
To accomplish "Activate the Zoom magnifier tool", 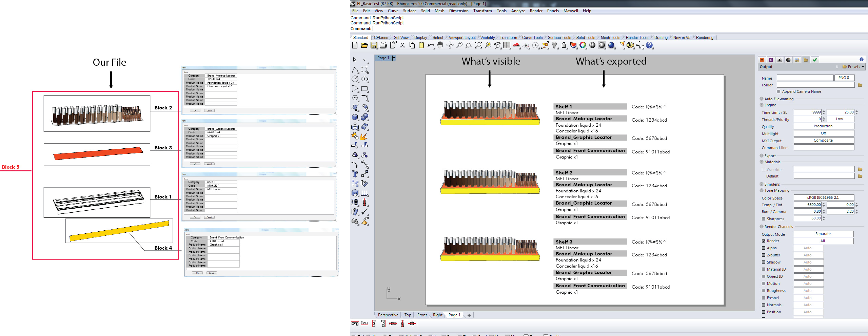I will pos(459,45).
